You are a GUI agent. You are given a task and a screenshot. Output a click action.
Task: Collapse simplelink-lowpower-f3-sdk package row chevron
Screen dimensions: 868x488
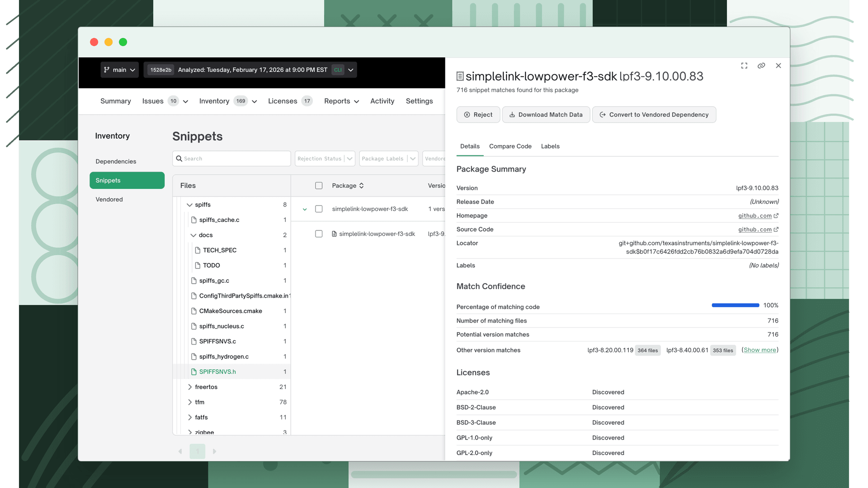click(305, 210)
